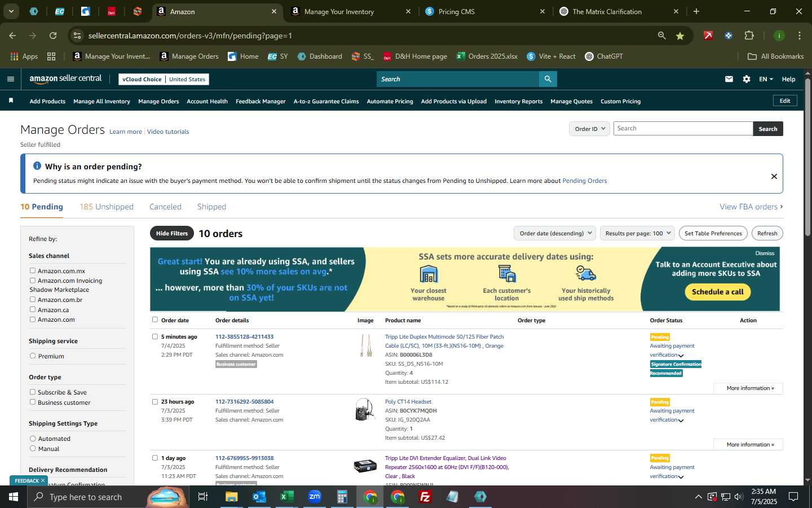Open Account Health in nav bar
The image size is (812, 508).
click(x=207, y=102)
